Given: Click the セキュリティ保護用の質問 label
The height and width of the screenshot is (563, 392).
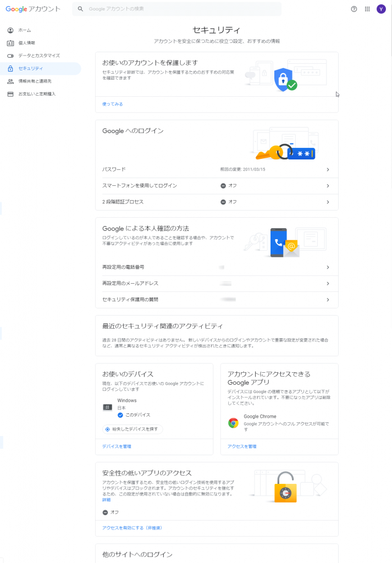Looking at the screenshot, I should coord(130,300).
